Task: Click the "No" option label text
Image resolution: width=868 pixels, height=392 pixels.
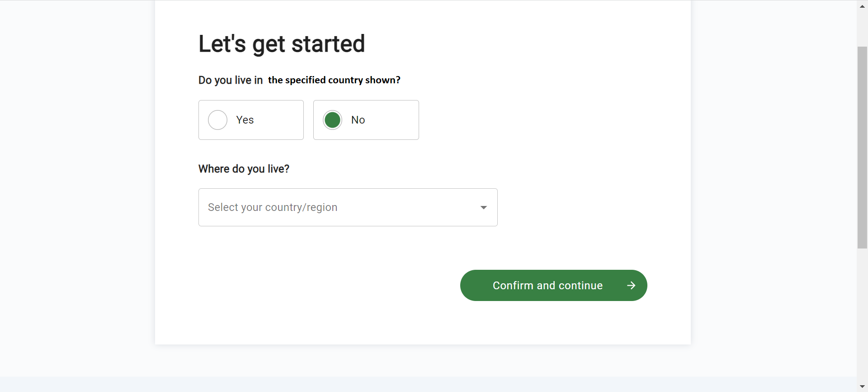Action: point(358,120)
